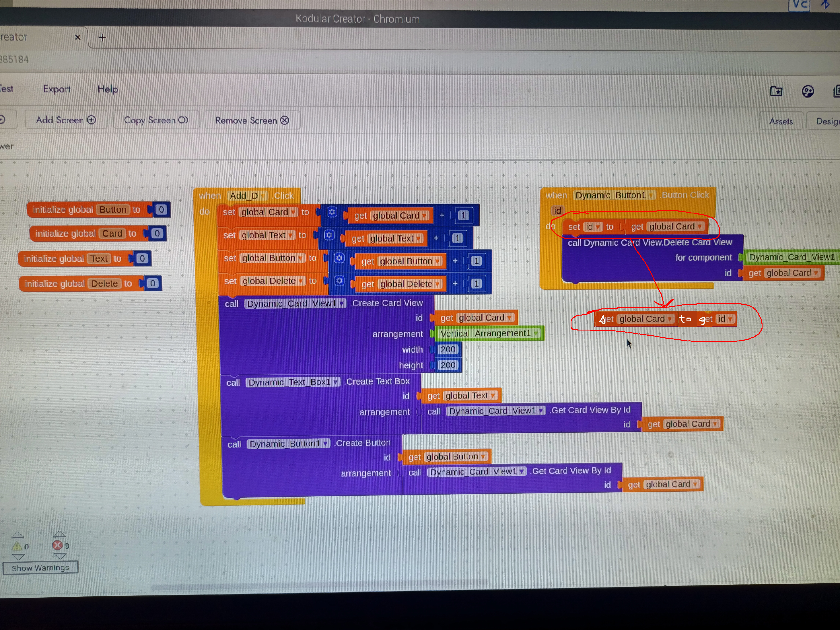
Task: Open the Add_D component dropdown in Click event
Action: click(263, 196)
